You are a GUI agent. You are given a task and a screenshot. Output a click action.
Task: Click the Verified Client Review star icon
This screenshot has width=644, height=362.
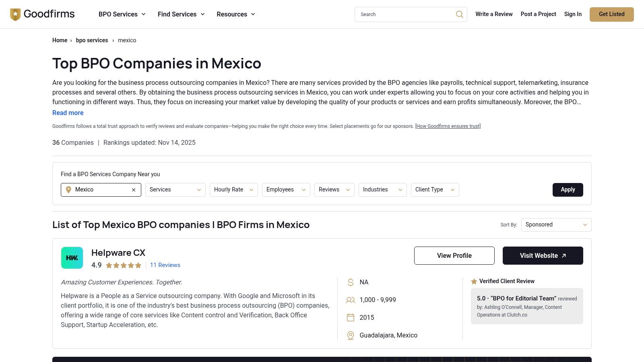(474, 281)
